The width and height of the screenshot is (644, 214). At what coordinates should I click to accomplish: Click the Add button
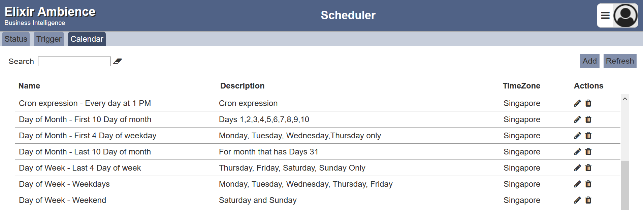(x=589, y=61)
